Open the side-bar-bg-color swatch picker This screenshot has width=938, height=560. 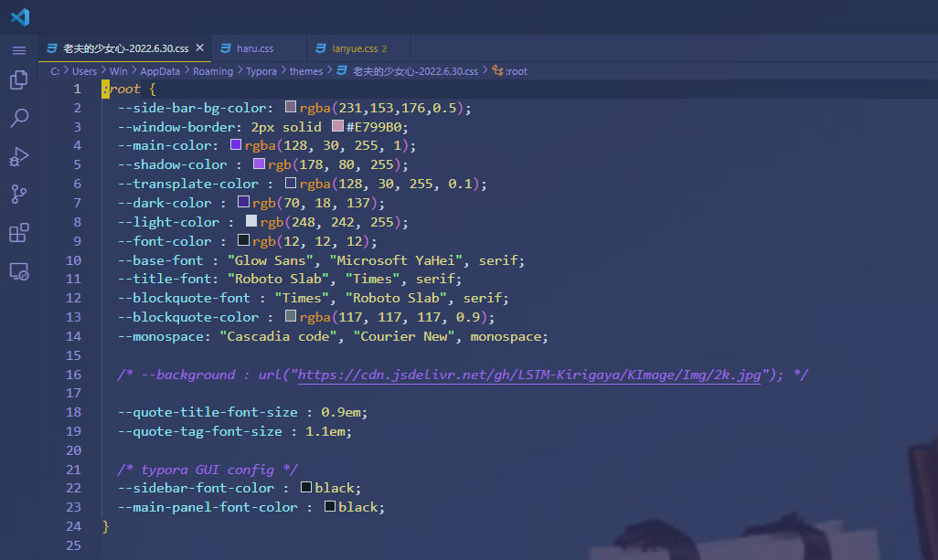[291, 107]
